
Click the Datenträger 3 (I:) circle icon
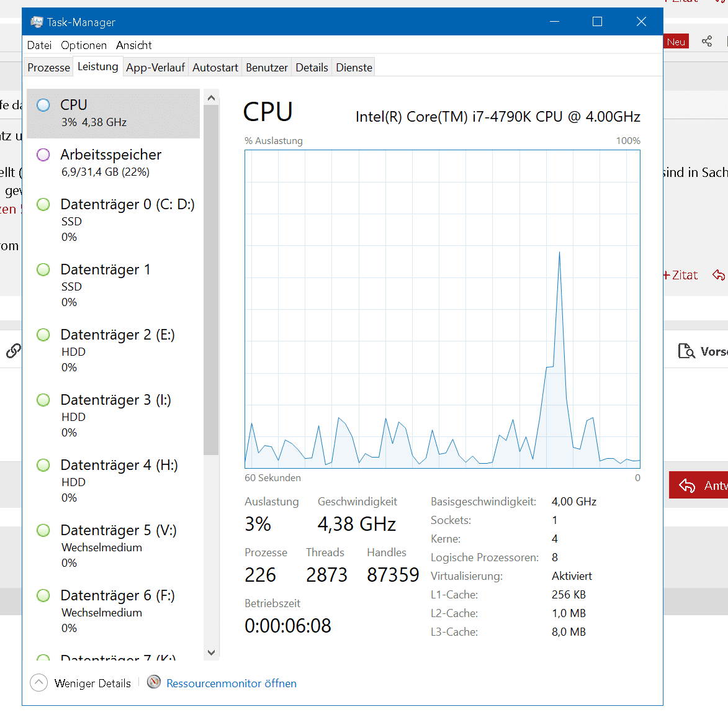point(43,400)
